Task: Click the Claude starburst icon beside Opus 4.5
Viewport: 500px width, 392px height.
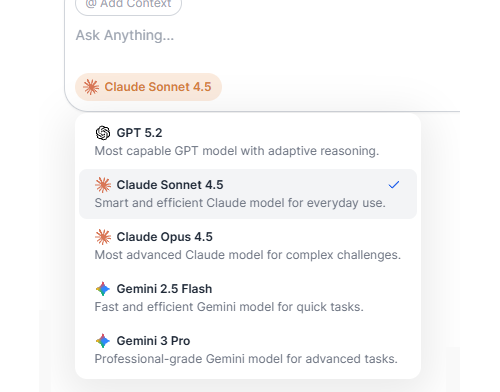Action: coord(103,237)
